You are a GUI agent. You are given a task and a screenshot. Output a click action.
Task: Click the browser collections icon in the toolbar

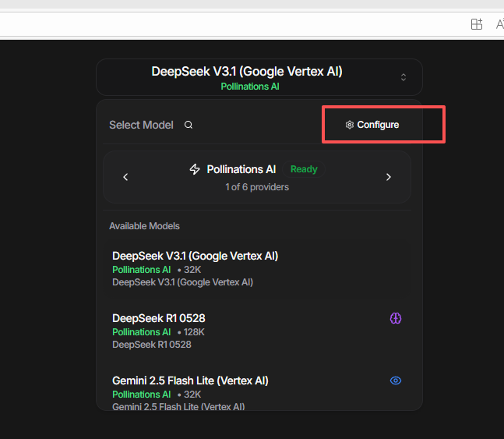coord(477,24)
